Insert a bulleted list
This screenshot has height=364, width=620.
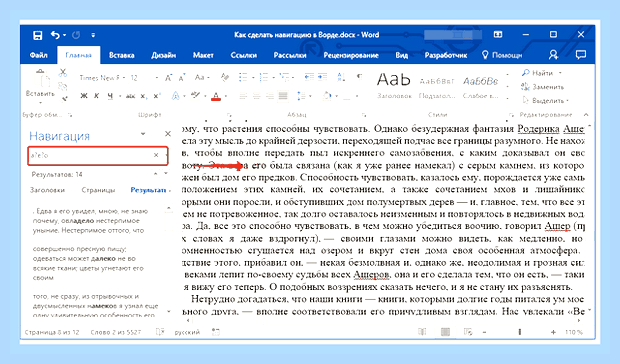point(243,77)
